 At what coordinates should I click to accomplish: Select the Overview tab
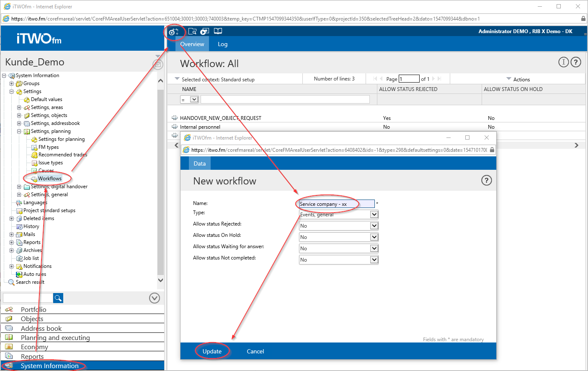192,44
